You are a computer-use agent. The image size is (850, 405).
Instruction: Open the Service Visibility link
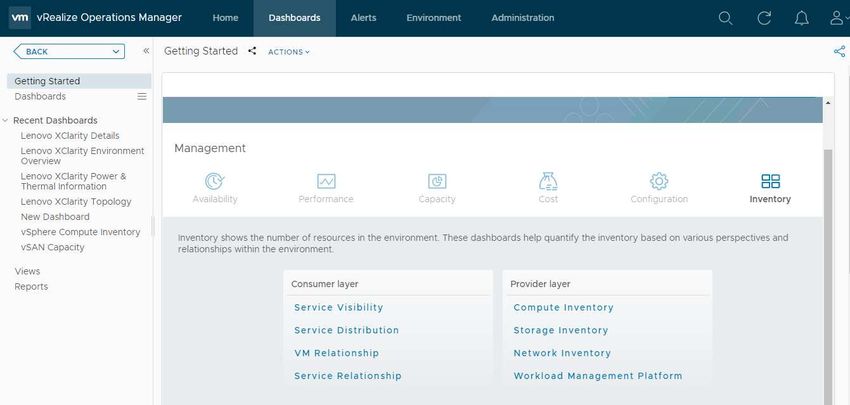(338, 307)
